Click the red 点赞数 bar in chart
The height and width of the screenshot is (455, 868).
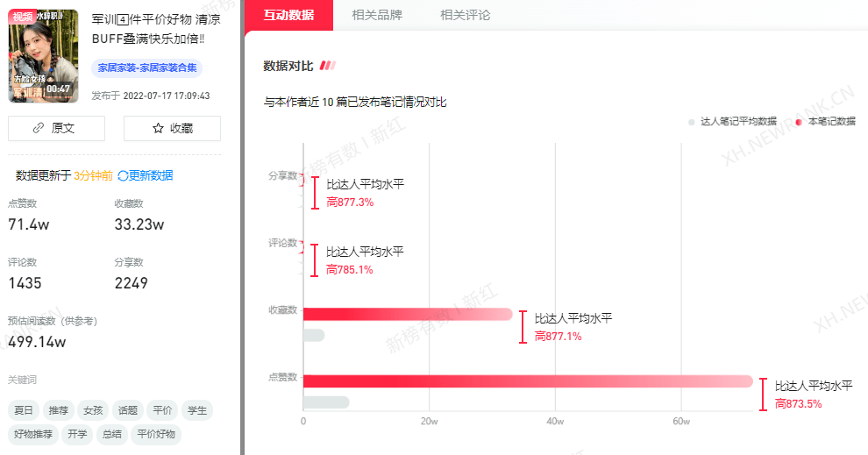(528, 381)
